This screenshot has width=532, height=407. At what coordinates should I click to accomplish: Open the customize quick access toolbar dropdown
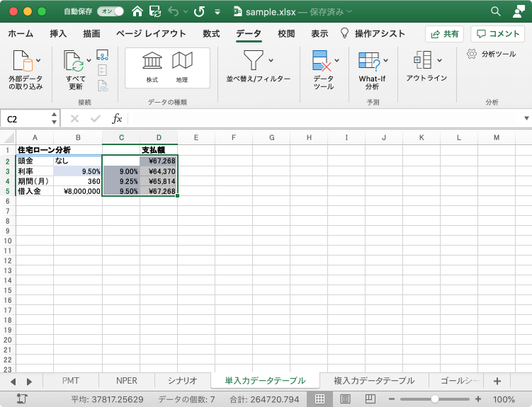217,12
